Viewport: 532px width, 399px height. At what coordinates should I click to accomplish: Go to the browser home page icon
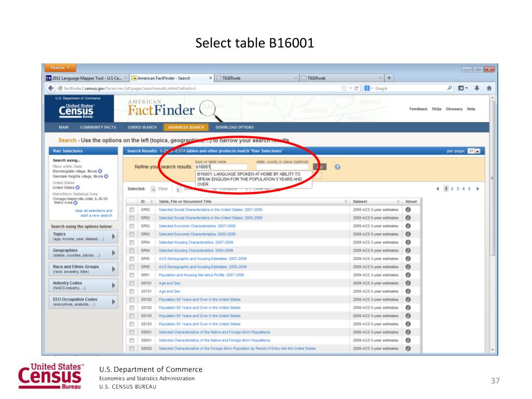[489, 88]
